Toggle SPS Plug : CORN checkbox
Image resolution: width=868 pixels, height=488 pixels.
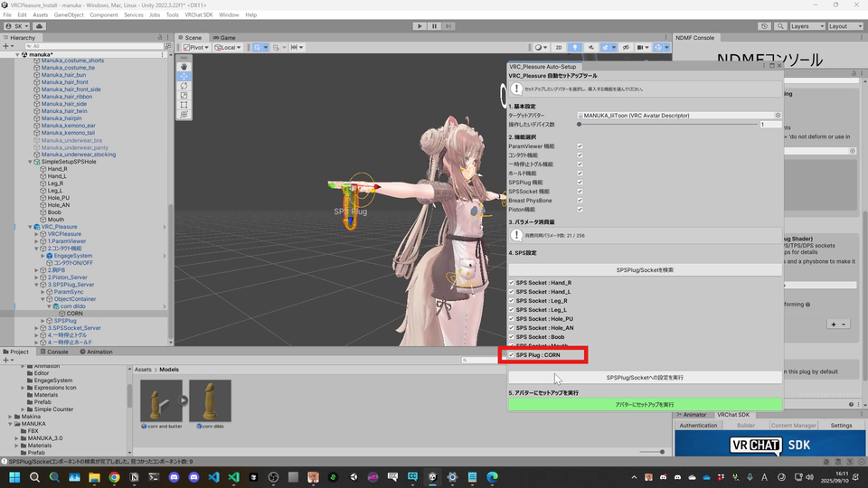(512, 355)
